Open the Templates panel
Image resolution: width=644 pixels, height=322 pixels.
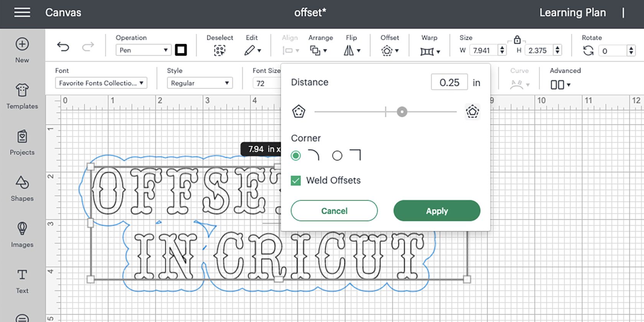point(22,90)
